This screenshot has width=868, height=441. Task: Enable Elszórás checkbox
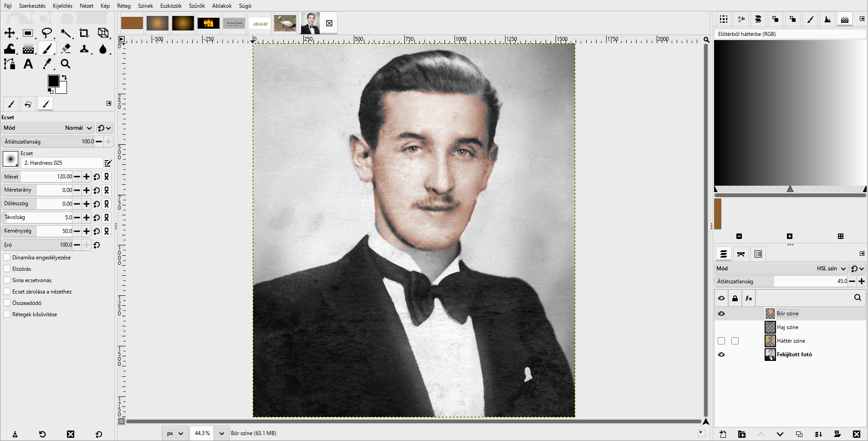tap(7, 269)
